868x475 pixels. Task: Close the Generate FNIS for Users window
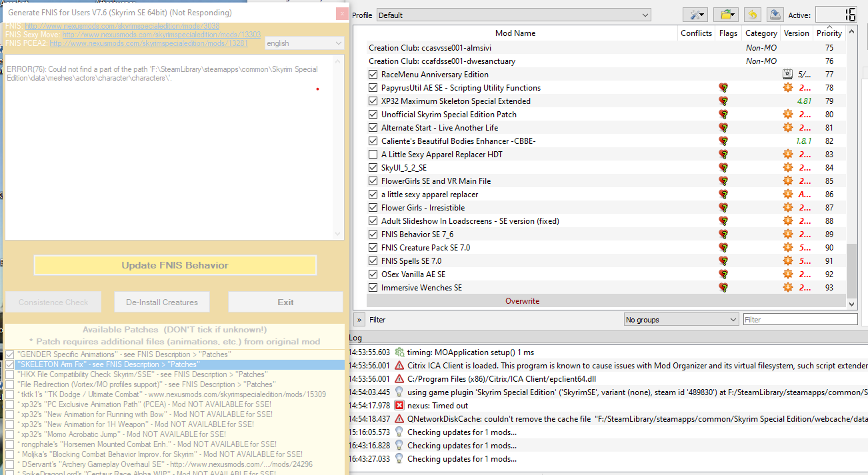click(341, 13)
